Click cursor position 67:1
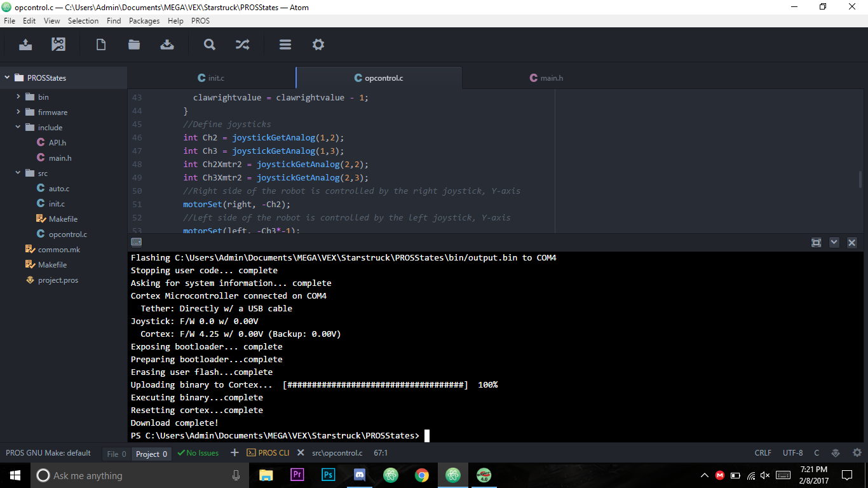868x488 pixels. [x=381, y=453]
